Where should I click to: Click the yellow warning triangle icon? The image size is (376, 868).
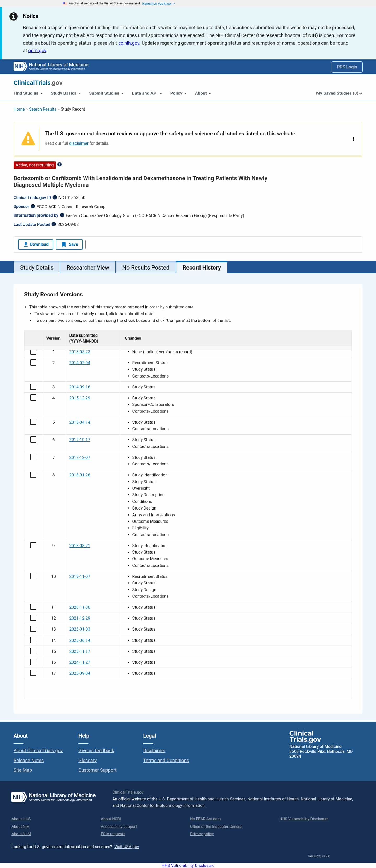pos(28,139)
